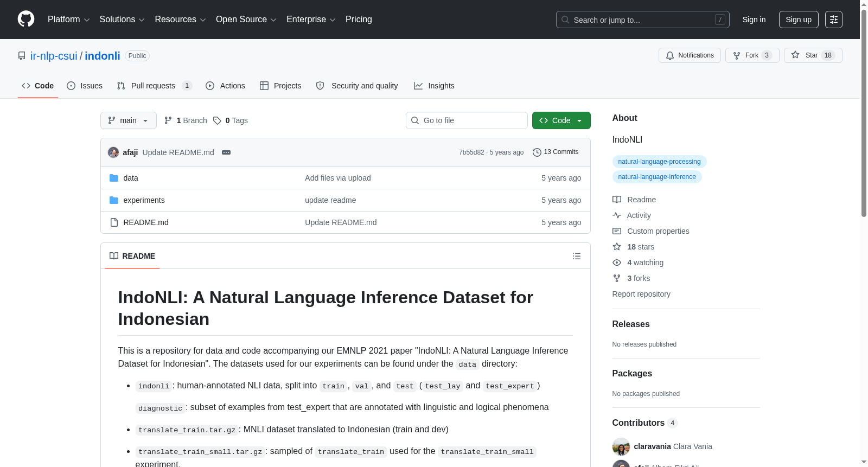The width and height of the screenshot is (868, 467).
Task: Switch to the Pull requests tab
Action: point(155,86)
